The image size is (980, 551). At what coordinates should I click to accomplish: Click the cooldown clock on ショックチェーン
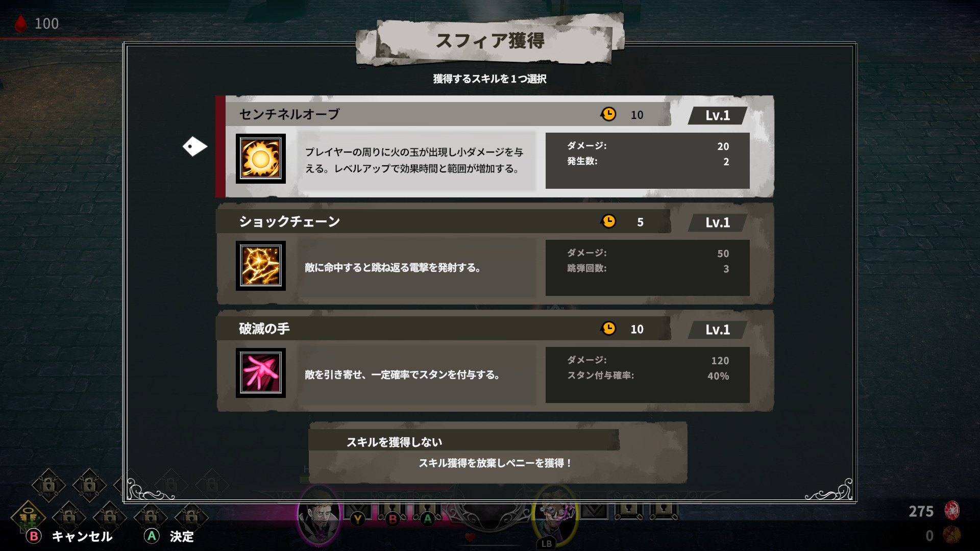(608, 221)
